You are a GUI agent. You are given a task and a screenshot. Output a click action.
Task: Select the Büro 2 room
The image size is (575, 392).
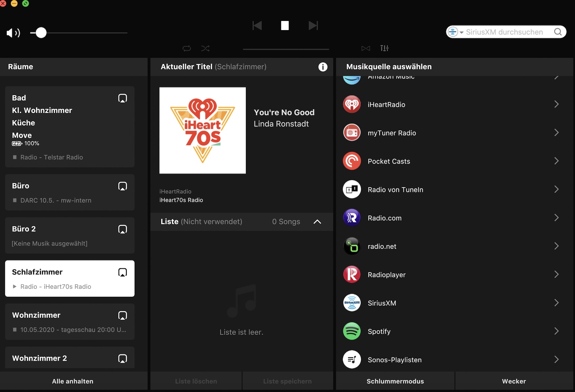pos(70,236)
